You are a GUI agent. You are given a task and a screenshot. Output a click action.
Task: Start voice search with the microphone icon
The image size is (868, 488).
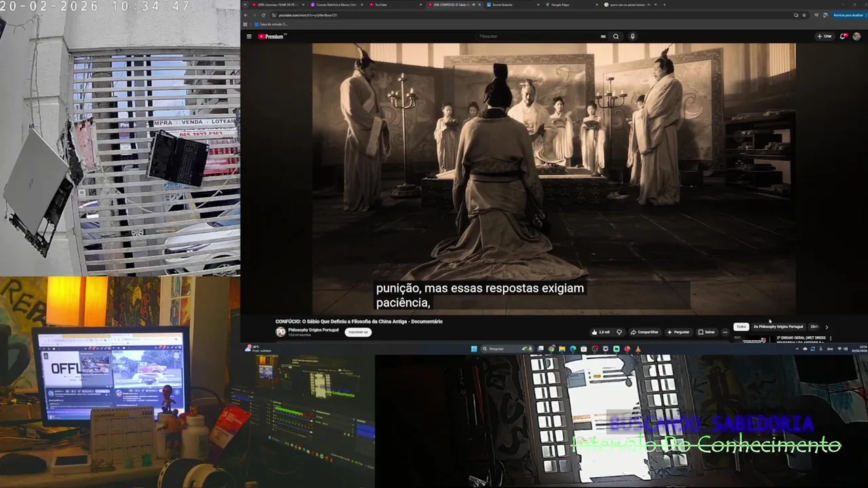(x=632, y=37)
